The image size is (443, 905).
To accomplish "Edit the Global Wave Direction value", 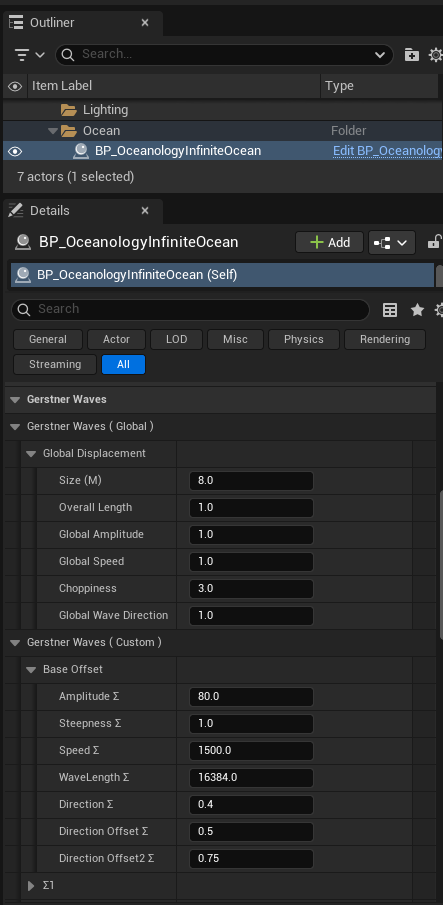I will coord(251,616).
